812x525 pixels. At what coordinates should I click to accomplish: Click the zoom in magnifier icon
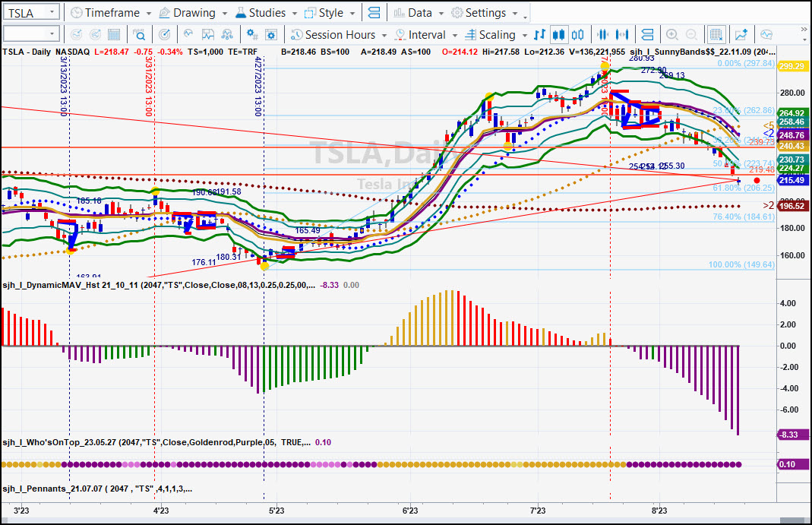click(672, 35)
